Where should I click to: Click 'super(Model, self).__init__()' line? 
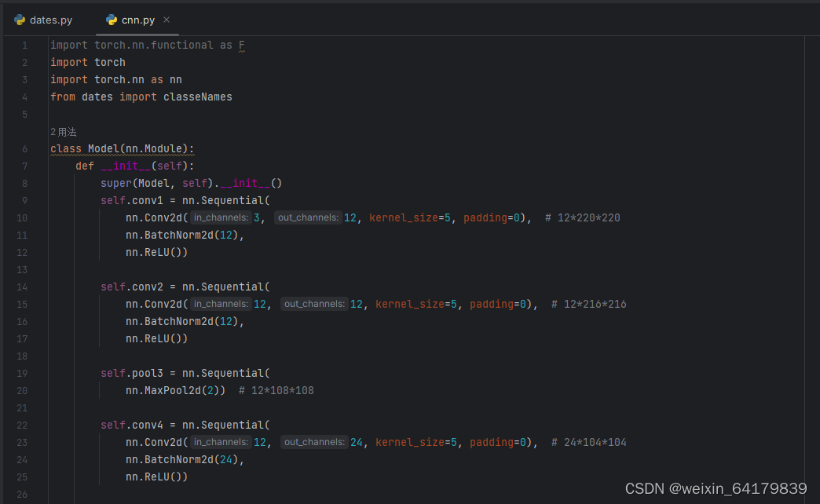(192, 183)
